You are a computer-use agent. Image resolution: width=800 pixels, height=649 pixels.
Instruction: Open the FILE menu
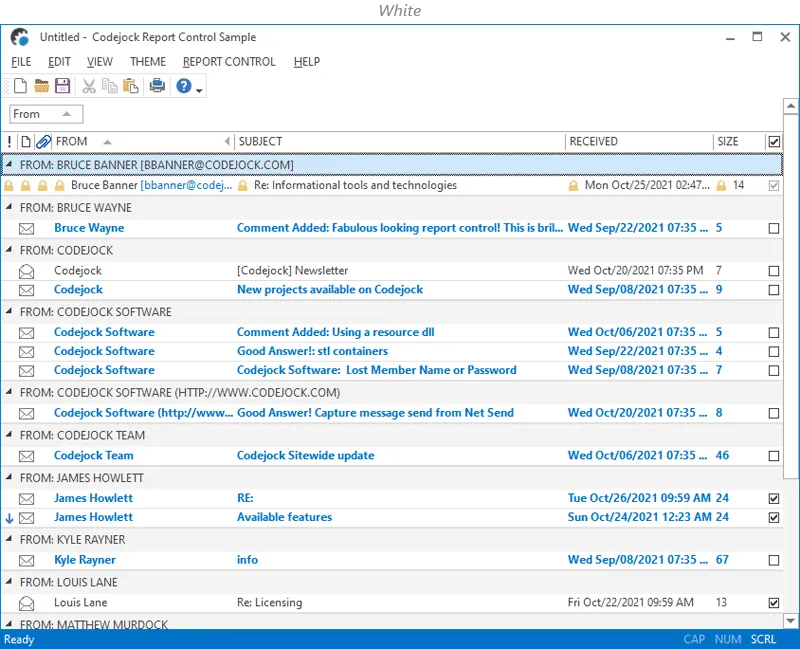click(x=21, y=62)
